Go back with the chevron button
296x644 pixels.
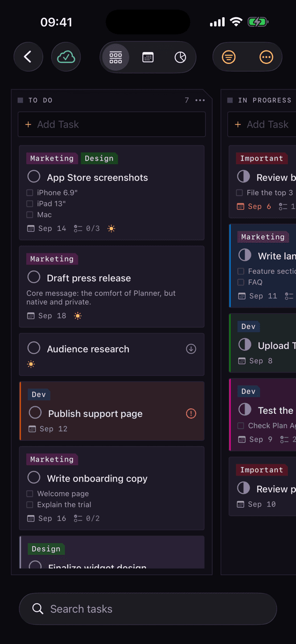(28, 57)
